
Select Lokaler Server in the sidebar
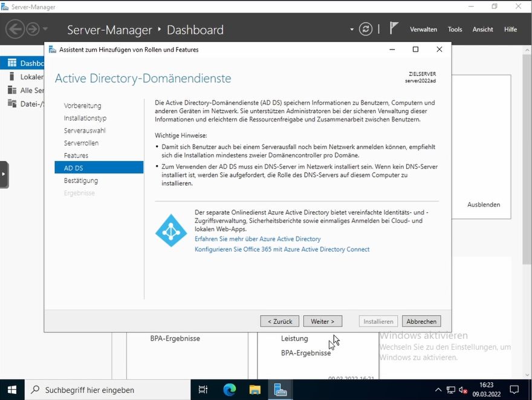(x=22, y=77)
